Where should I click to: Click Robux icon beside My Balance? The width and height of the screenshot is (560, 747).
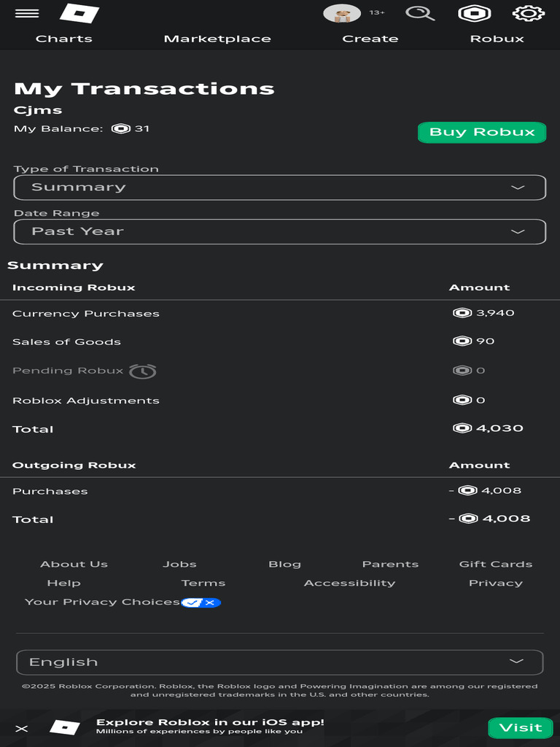(x=120, y=128)
